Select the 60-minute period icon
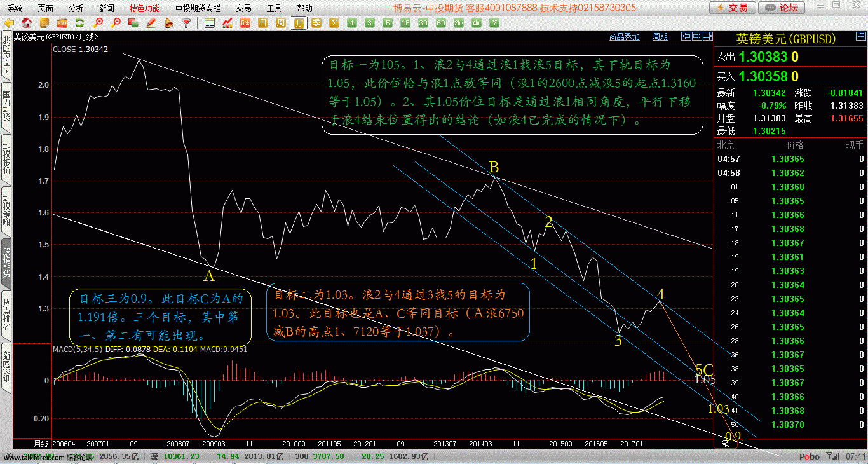Image resolution: width=868 pixels, height=464 pixels. [x=441, y=23]
